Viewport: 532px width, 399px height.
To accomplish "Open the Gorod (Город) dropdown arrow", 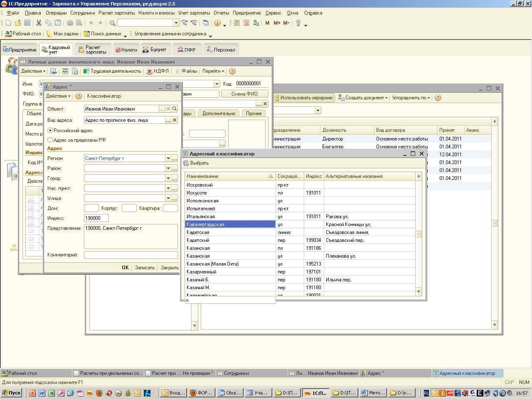I will coord(168,178).
